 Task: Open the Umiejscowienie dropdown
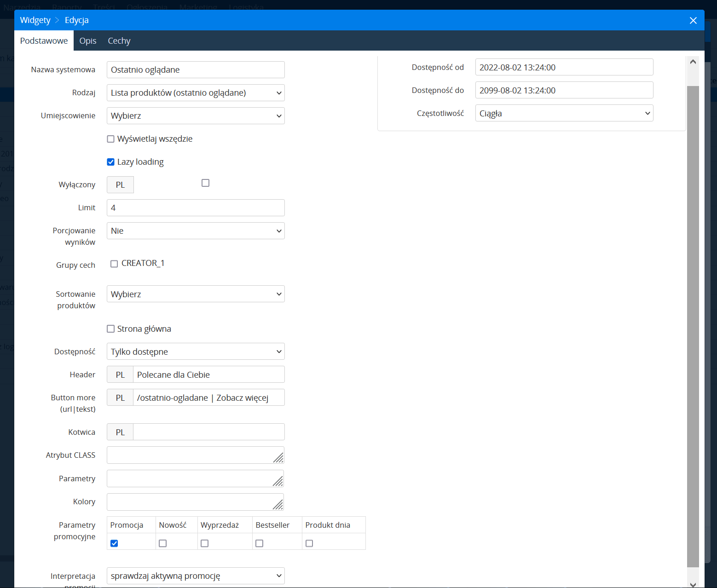pos(196,116)
